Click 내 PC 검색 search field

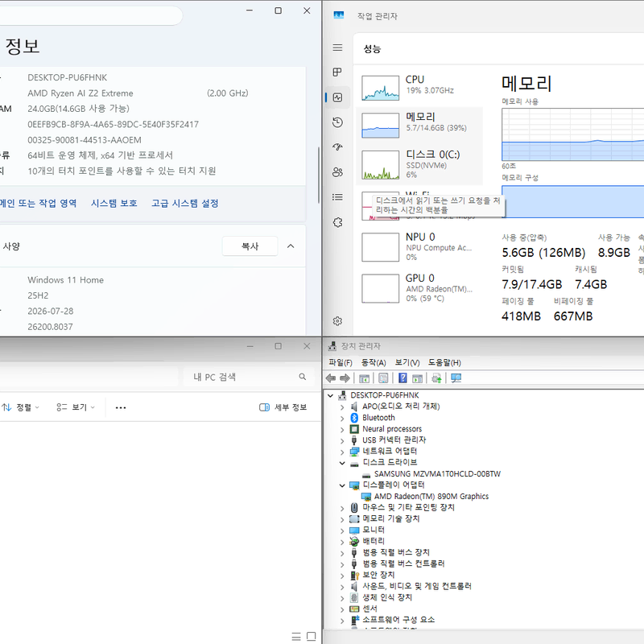tap(248, 377)
